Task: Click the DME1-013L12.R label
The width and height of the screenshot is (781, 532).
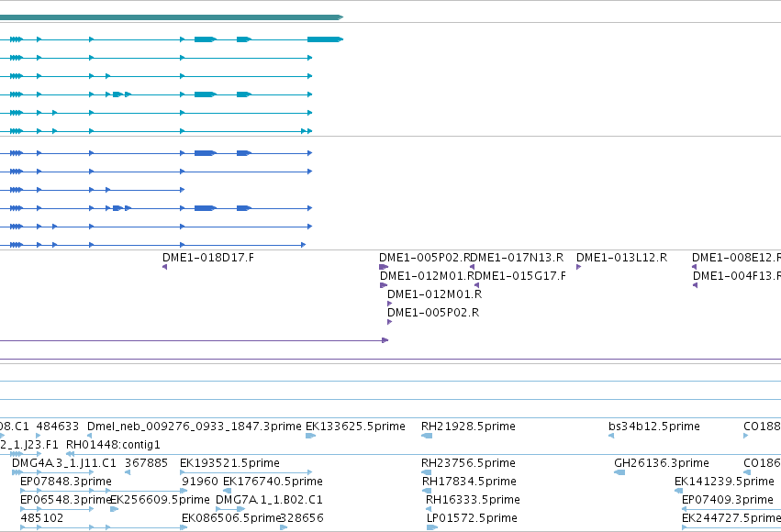Action: point(621,258)
